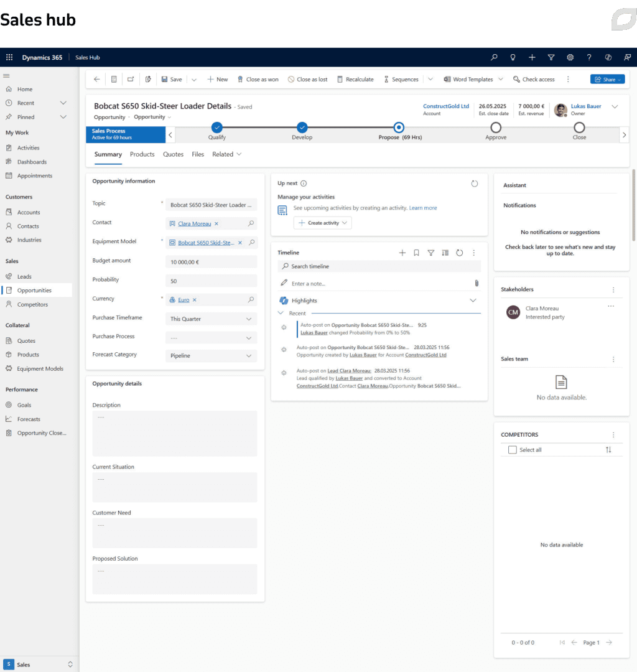Screen dimensions: 637x672
Task: Open Opportunities in the sidebar
Action: pos(37,290)
